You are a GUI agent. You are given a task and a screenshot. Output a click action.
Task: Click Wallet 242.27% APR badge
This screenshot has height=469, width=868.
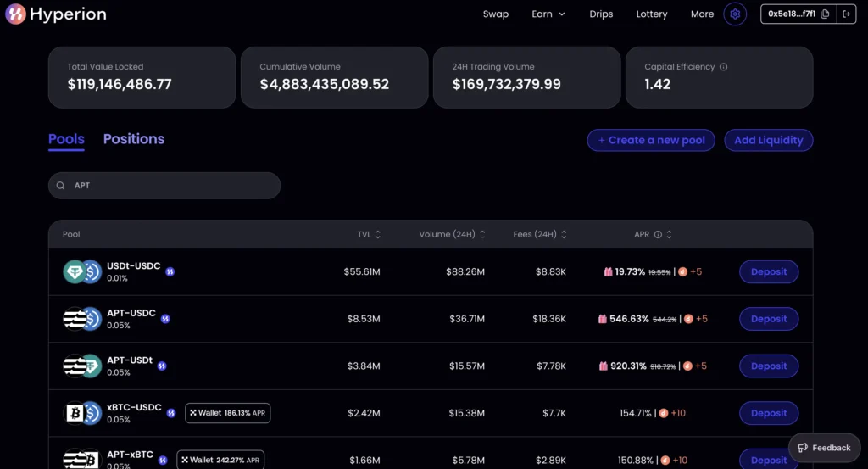tap(220, 461)
